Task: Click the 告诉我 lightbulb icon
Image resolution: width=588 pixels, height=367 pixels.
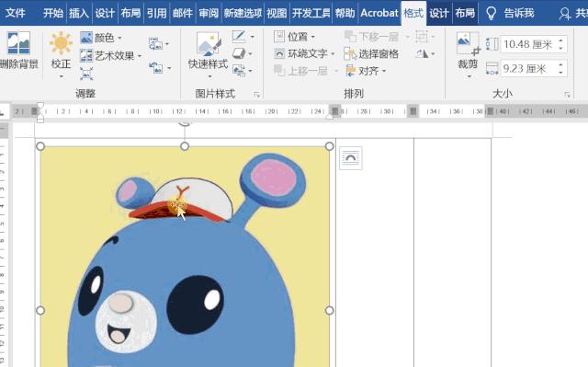Action: (x=491, y=13)
